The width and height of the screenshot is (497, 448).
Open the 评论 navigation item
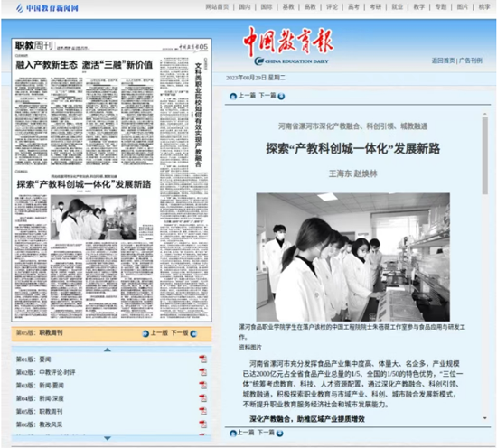click(x=332, y=6)
